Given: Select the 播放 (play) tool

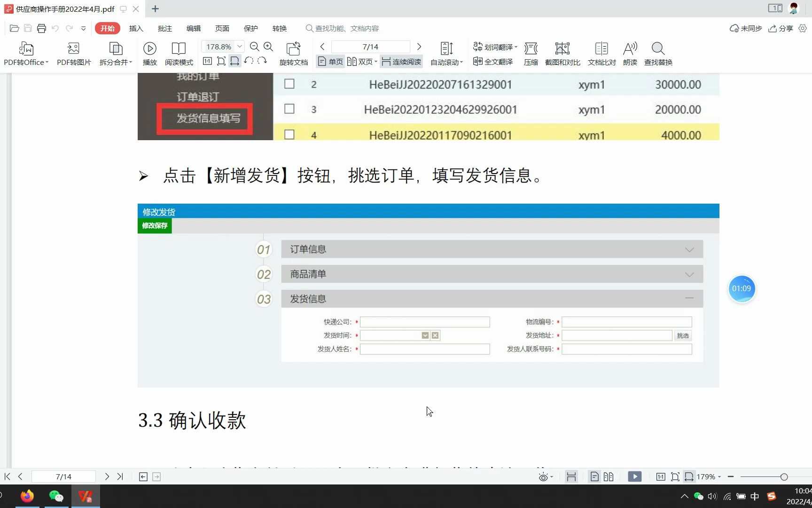Looking at the screenshot, I should pos(149,53).
